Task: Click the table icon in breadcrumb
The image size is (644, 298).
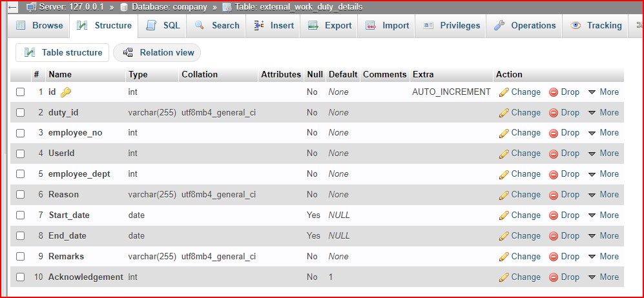Action: pos(226,7)
